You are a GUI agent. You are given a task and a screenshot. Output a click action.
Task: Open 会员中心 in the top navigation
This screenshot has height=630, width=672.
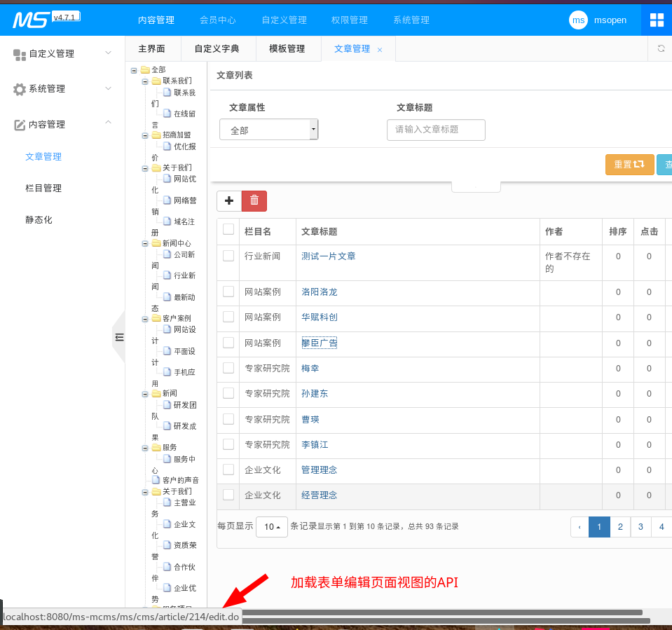tap(218, 20)
